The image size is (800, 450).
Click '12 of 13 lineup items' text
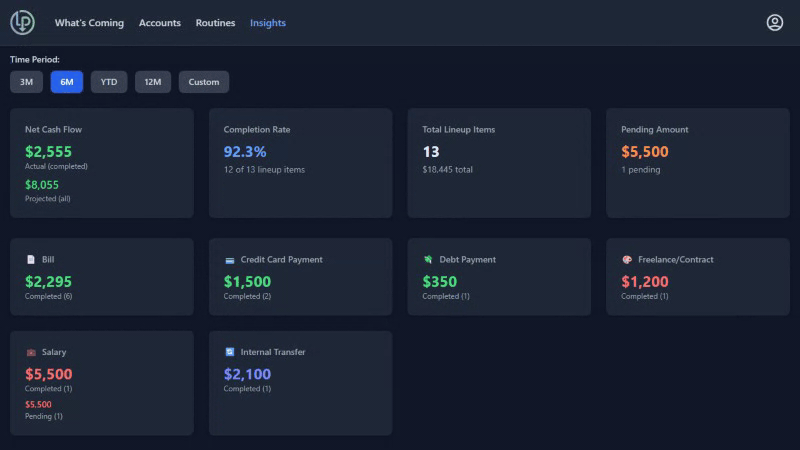pyautogui.click(x=264, y=170)
